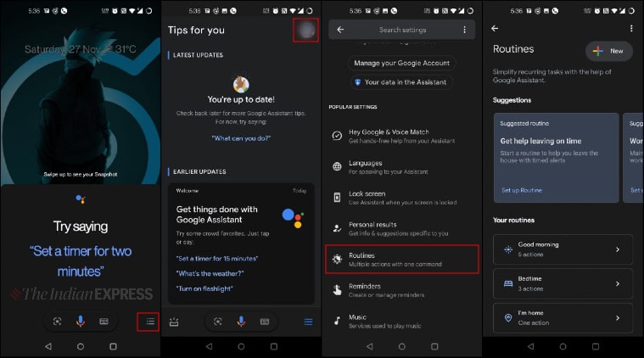644x358 pixels.
Task: Tap the Search settings field
Action: click(401, 30)
